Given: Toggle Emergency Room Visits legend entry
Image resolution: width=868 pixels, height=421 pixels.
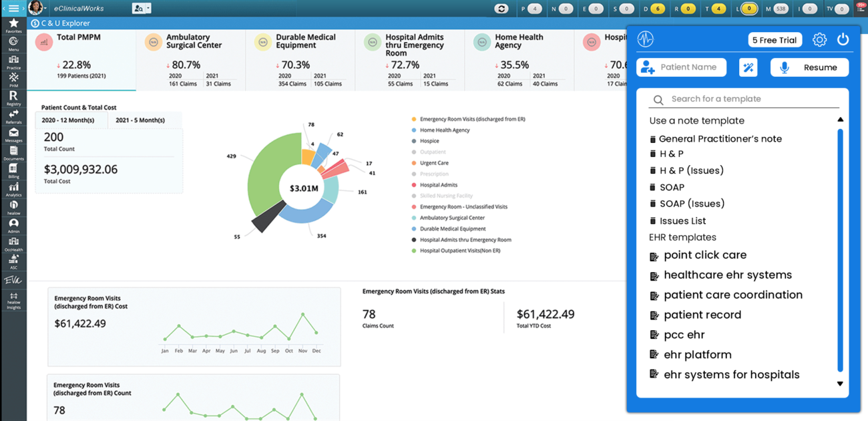Looking at the screenshot, I should [469, 119].
